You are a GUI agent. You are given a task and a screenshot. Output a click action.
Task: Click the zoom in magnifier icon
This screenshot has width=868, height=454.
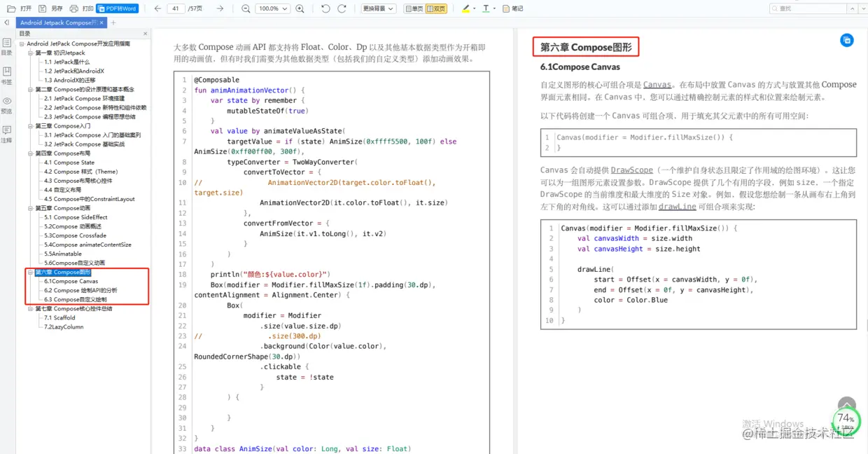pos(300,8)
